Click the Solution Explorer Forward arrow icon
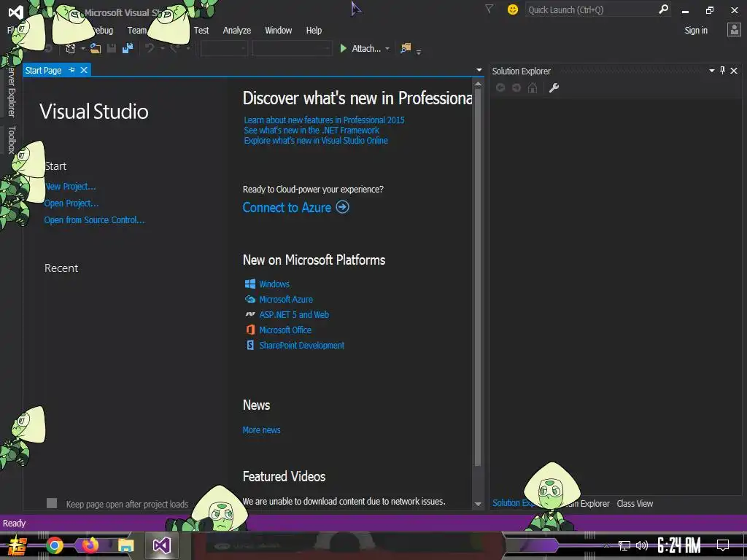 pos(516,87)
